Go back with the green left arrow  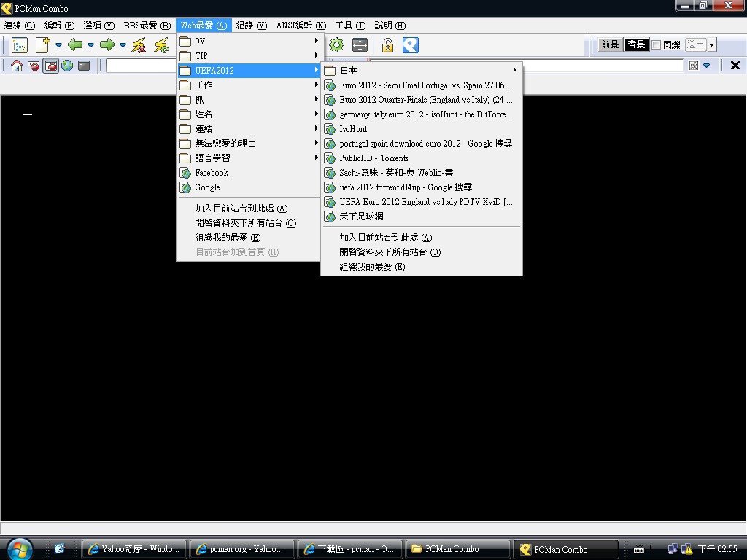click(x=75, y=44)
